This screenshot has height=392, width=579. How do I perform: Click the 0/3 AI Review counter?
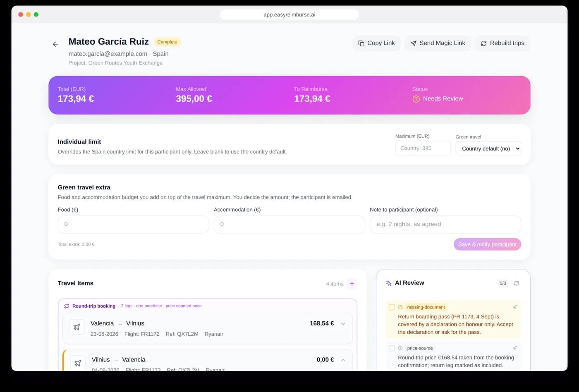(x=503, y=283)
